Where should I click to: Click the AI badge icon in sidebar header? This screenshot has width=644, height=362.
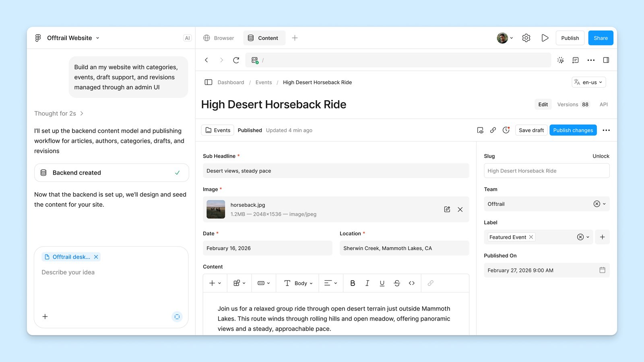(x=187, y=38)
